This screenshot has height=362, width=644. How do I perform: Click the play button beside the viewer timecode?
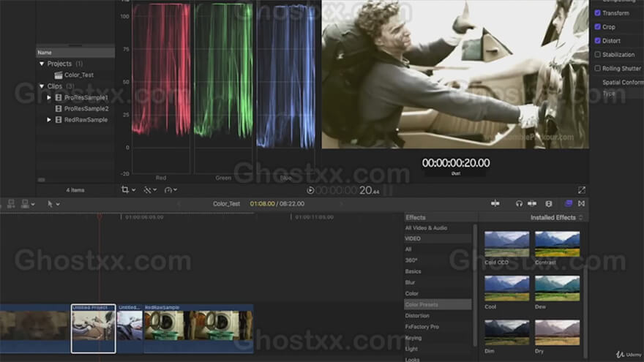(x=310, y=190)
